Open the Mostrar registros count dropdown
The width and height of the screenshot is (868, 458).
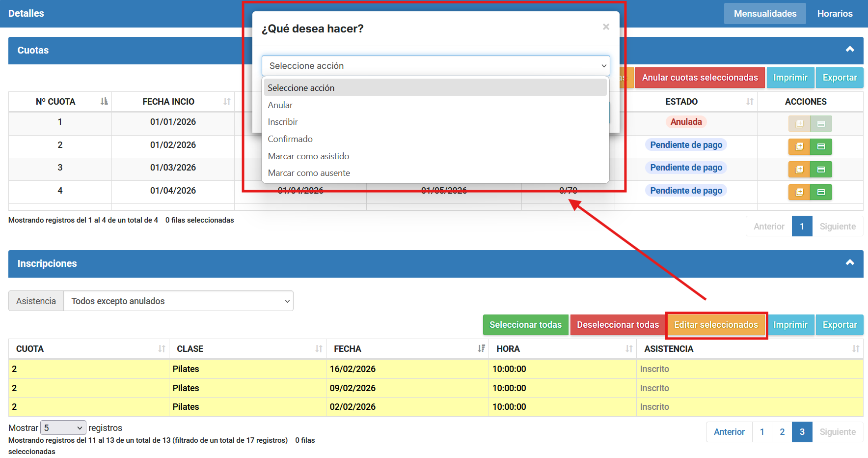(63, 428)
